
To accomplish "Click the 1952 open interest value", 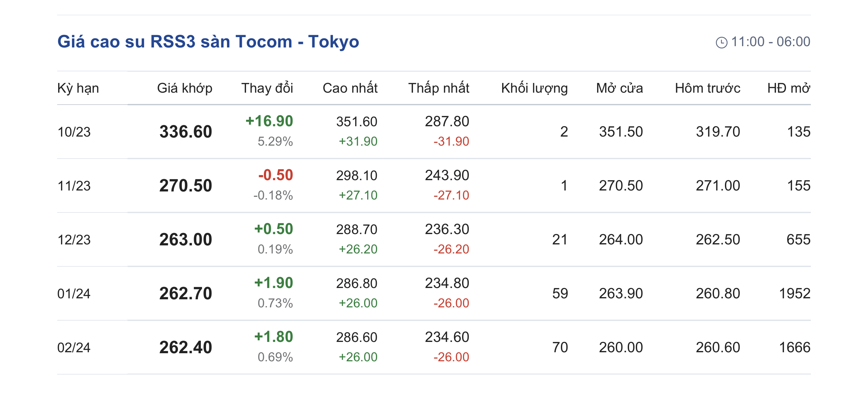I will click(794, 293).
